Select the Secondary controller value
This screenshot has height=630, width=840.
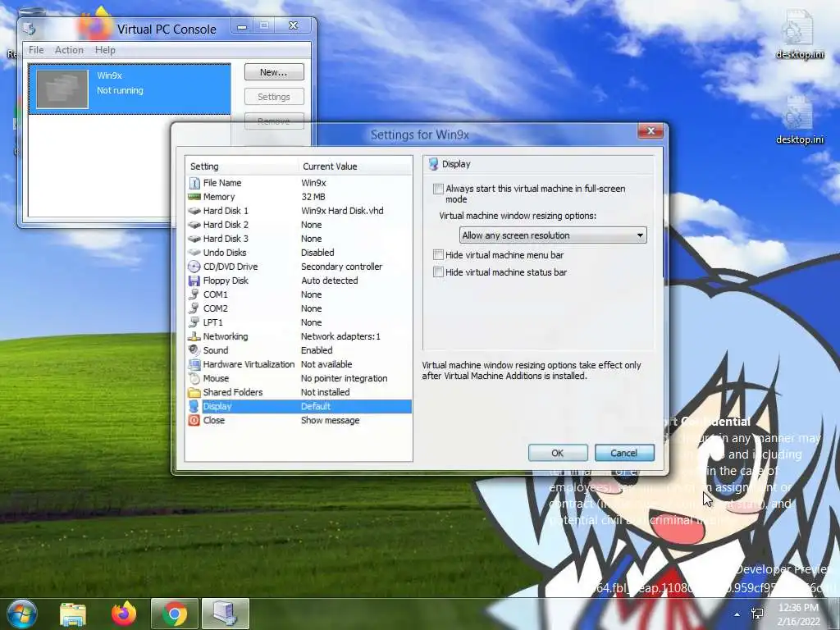coord(342,267)
